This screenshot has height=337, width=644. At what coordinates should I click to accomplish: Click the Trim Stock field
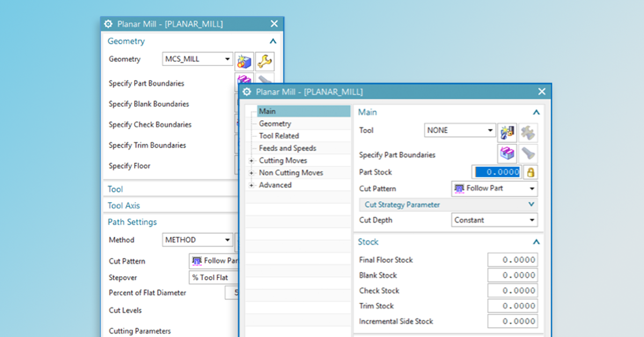(513, 306)
